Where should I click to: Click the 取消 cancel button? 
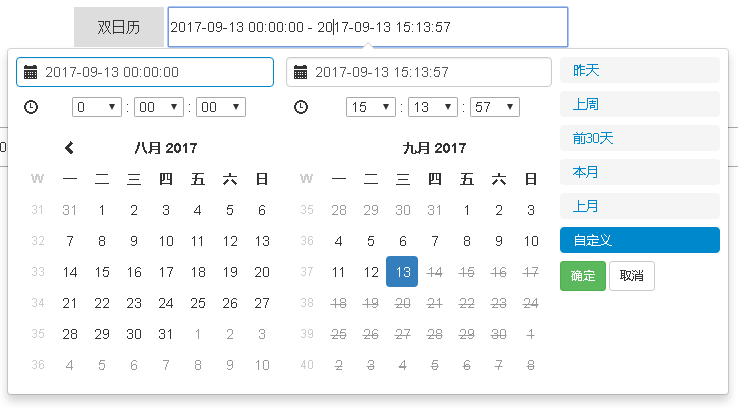click(632, 276)
